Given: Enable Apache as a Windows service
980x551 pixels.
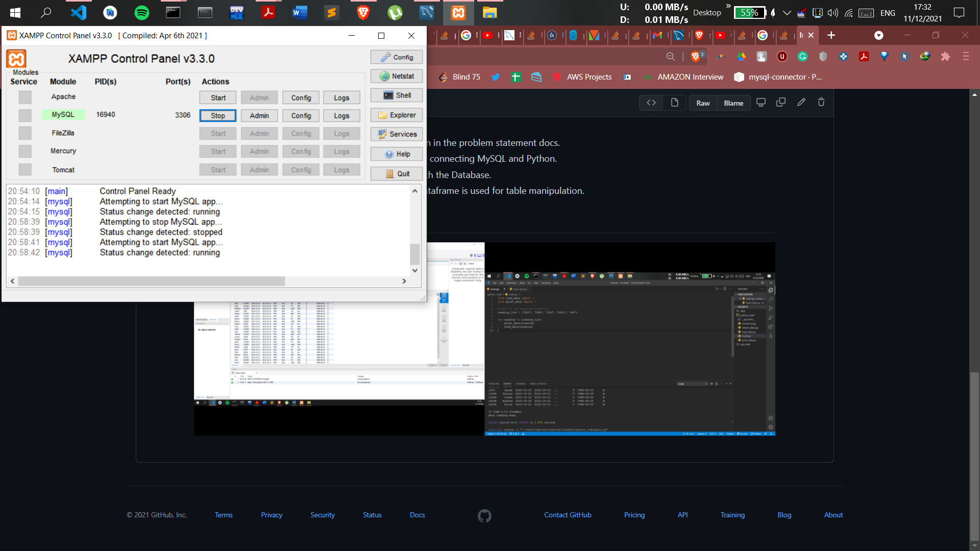Looking at the screenshot, I should pyautogui.click(x=24, y=97).
